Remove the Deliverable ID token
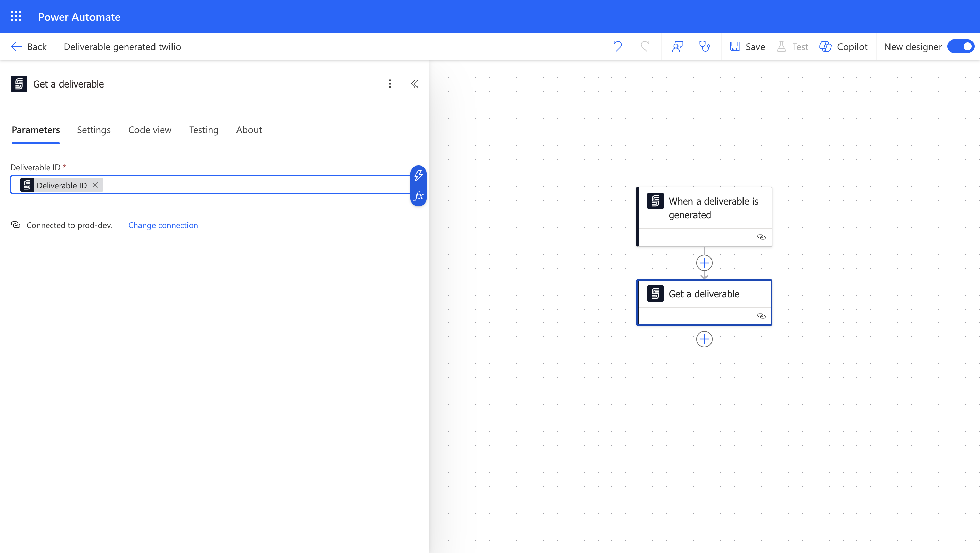 [95, 185]
